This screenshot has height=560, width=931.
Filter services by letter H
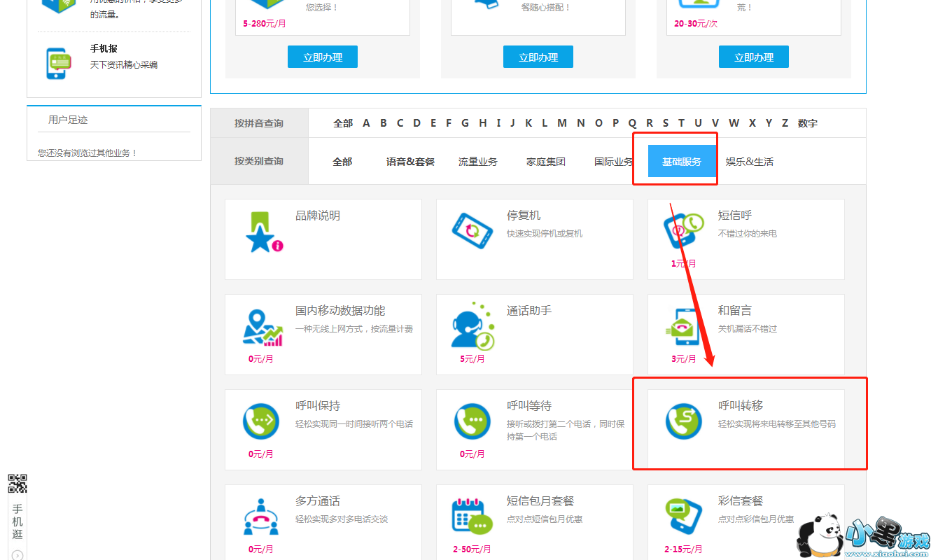tap(482, 123)
